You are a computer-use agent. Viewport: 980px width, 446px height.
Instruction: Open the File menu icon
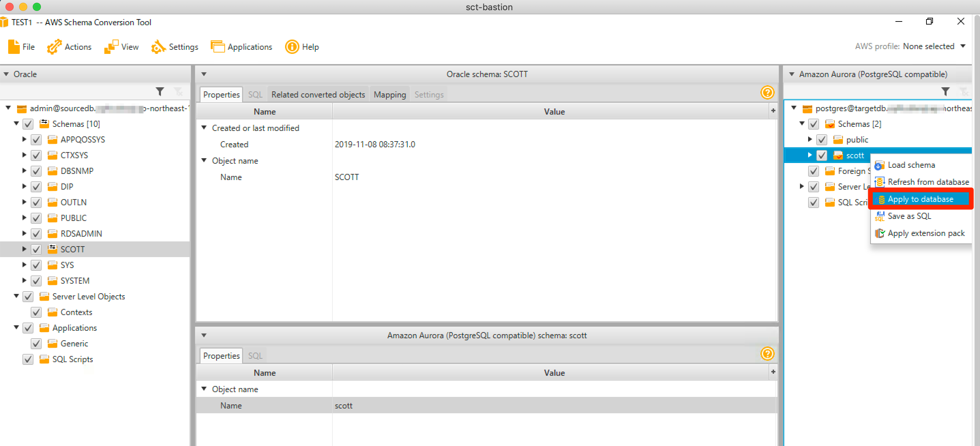point(14,47)
